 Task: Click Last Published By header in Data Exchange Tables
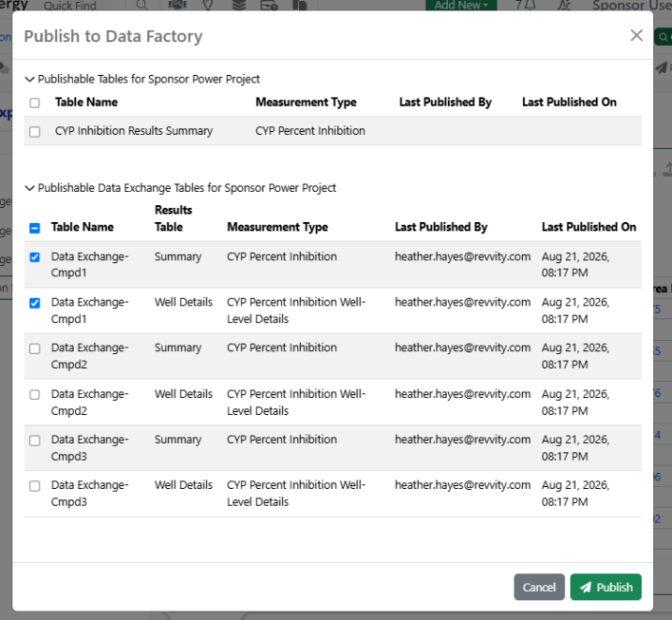pyautogui.click(x=441, y=227)
